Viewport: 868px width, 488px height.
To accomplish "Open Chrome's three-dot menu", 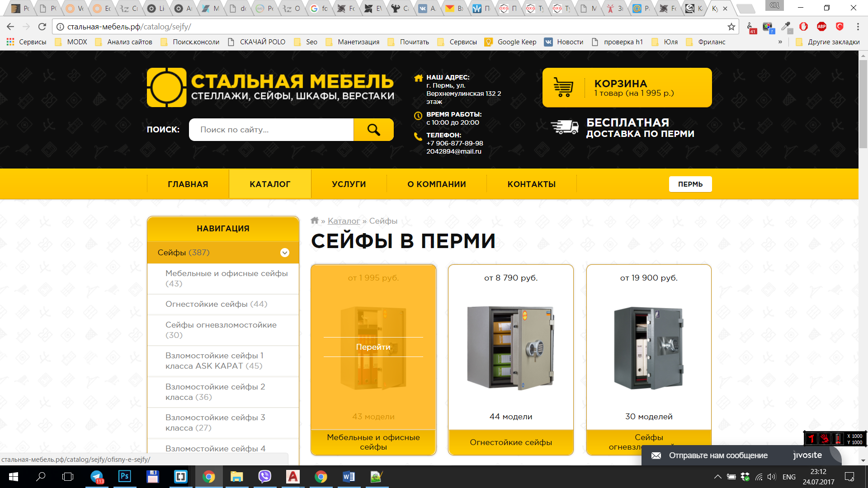I will coord(858,27).
